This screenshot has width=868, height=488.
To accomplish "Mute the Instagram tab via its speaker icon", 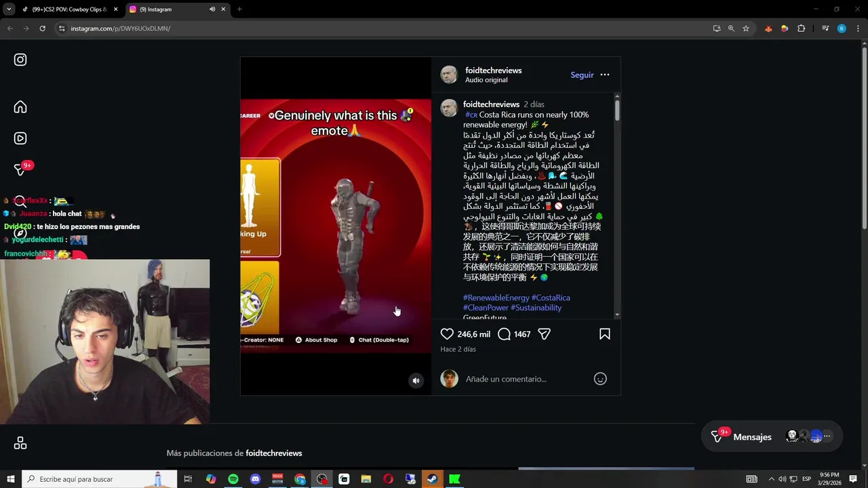I will pyautogui.click(x=212, y=9).
